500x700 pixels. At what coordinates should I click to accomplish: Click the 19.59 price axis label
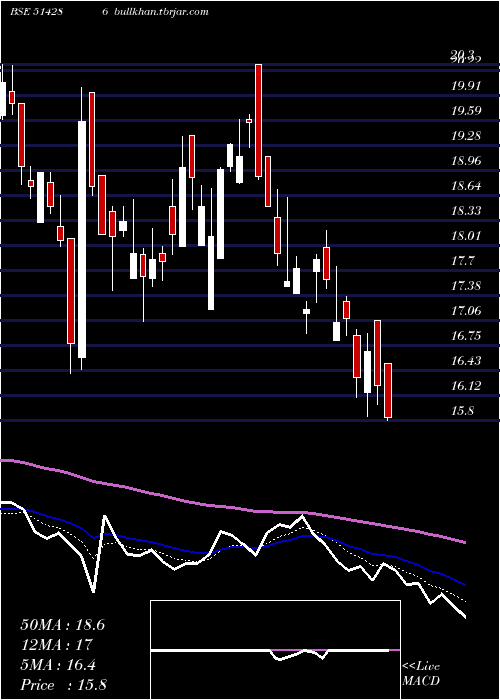tap(466, 110)
